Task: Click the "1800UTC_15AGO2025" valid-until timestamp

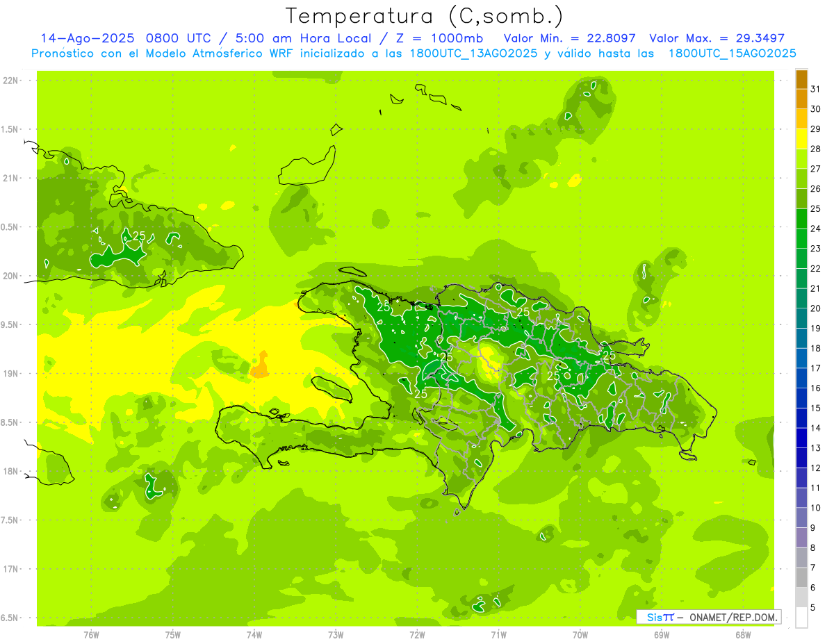Action: (x=732, y=53)
